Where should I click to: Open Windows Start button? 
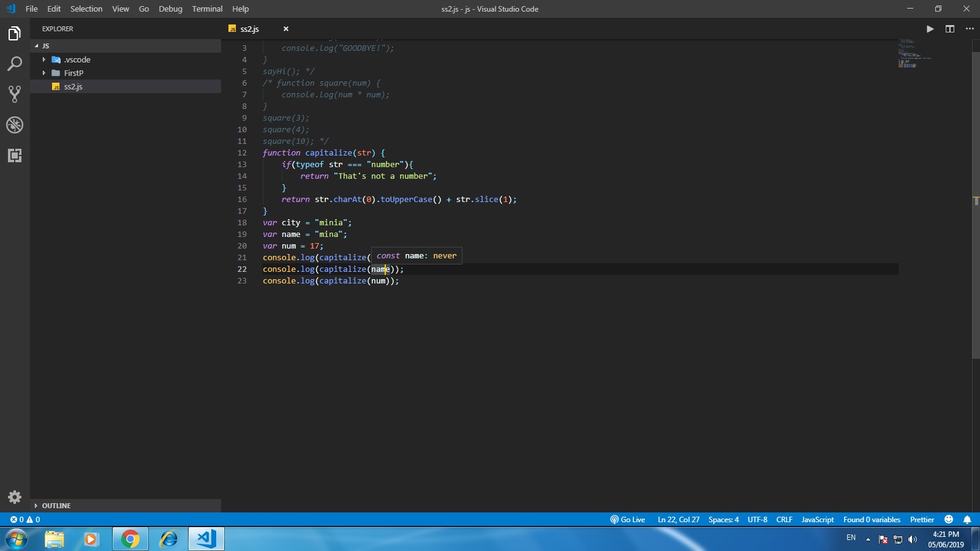17,539
